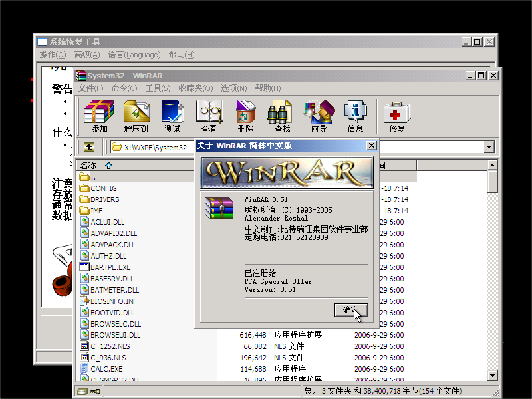Click the C_1252.NLS file icon
Screen dimensions: 532x399
(x=84, y=346)
